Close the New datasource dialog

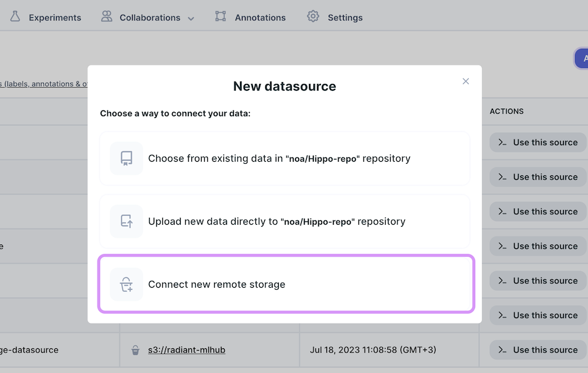[466, 82]
